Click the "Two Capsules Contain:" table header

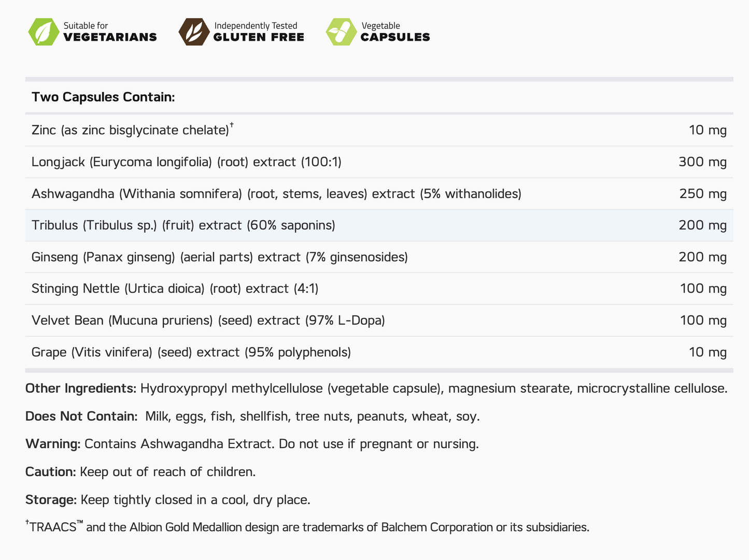[103, 97]
